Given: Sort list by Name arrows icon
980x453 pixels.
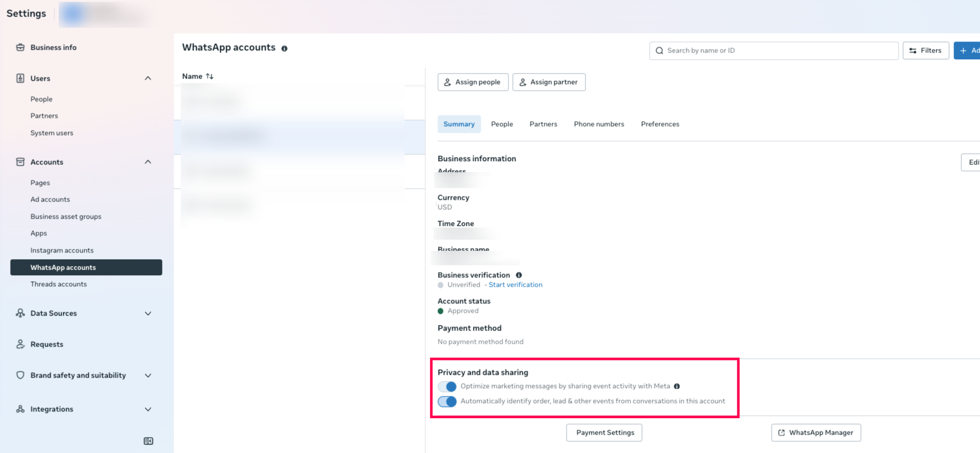Looking at the screenshot, I should (210, 76).
